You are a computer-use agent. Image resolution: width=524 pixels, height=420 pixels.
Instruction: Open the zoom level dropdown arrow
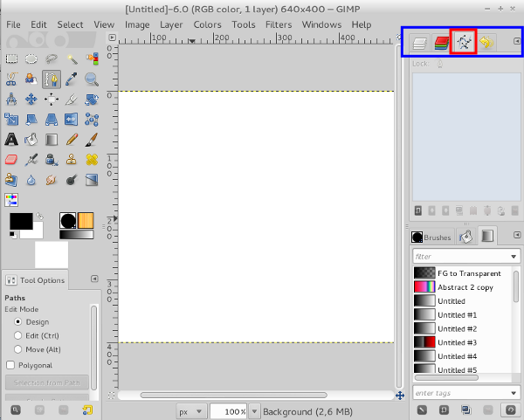click(255, 411)
